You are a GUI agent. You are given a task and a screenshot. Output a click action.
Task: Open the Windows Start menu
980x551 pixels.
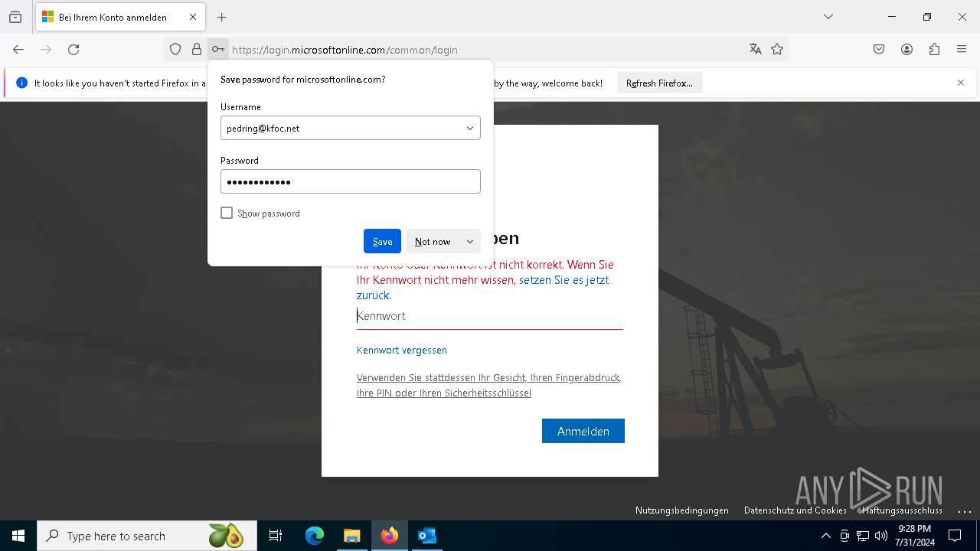(18, 536)
